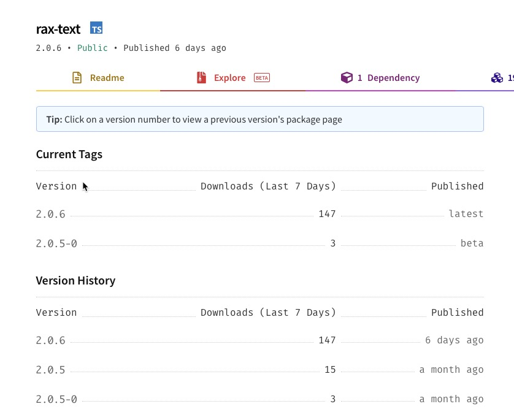Click the BETA badge beside Explore
This screenshot has width=514, height=420.
[261, 78]
